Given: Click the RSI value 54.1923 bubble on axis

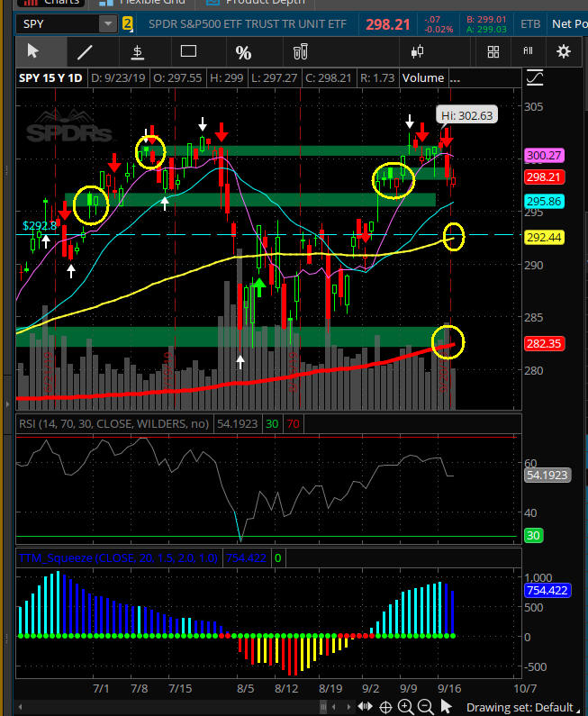Looking at the screenshot, I should 547,475.
